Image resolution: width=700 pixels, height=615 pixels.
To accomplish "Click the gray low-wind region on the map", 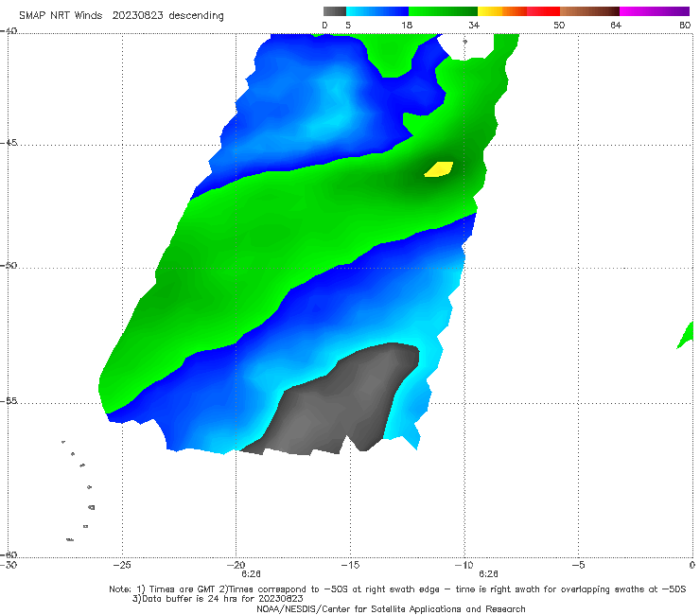I will pos(340,402).
